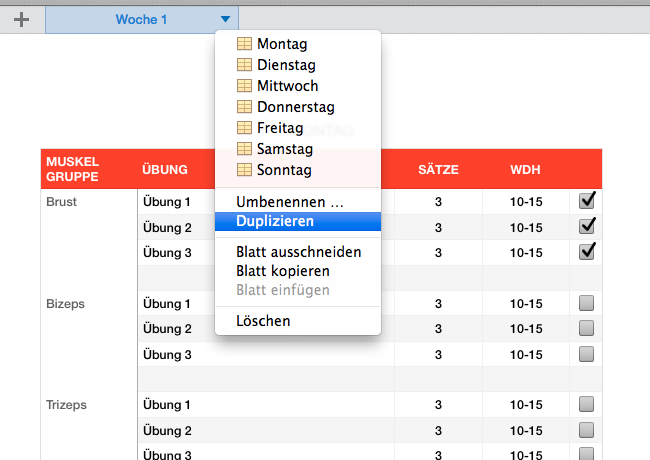Select Blatt ausschneiden menu option

298,252
